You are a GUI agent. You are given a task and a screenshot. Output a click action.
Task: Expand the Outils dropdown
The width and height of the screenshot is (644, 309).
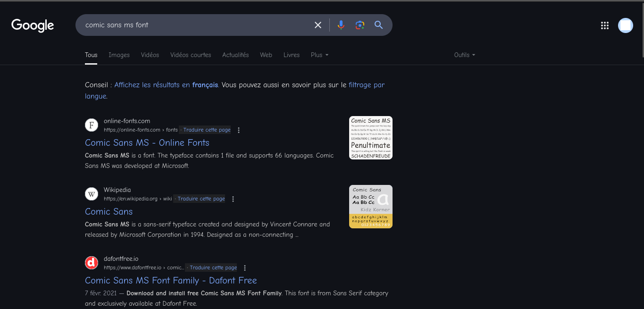pyautogui.click(x=465, y=55)
